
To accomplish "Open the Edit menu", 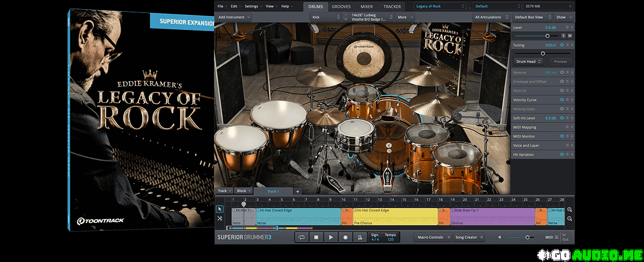I will 235,6.
